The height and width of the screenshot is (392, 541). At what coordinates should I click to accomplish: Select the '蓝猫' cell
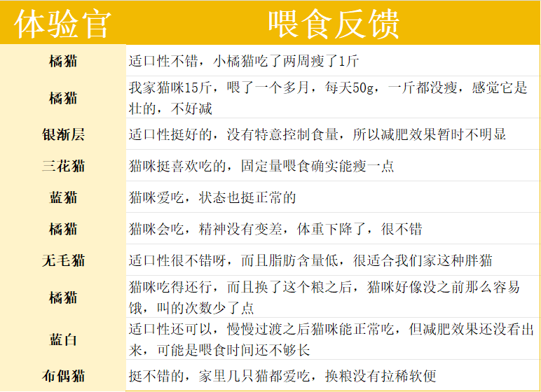pyautogui.click(x=63, y=197)
